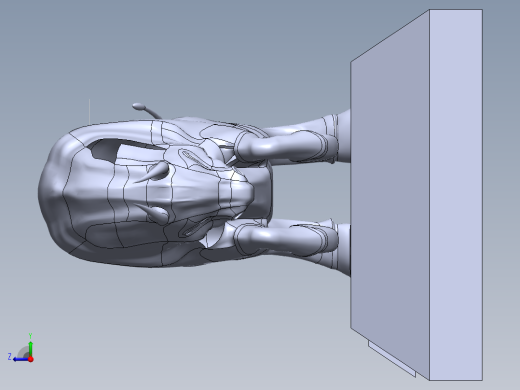Select the lower horn on the rhino head
520x390 pixels.
(x=154, y=213)
